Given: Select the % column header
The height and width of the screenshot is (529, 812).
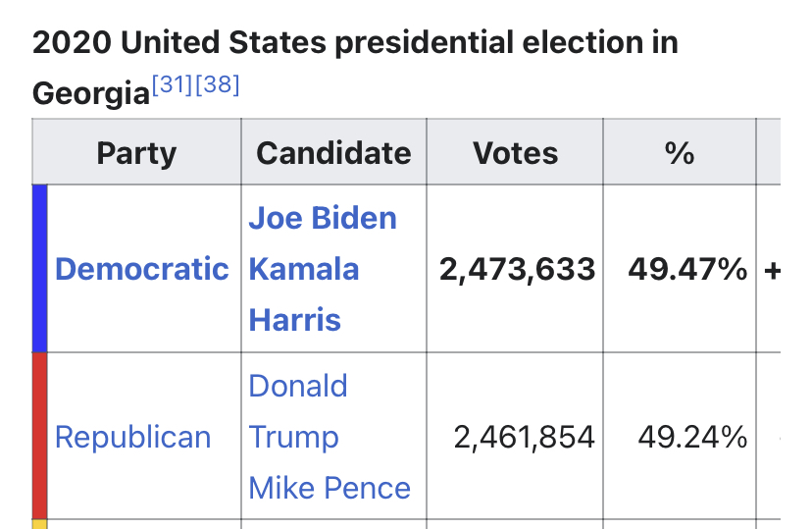Looking at the screenshot, I should [680, 153].
